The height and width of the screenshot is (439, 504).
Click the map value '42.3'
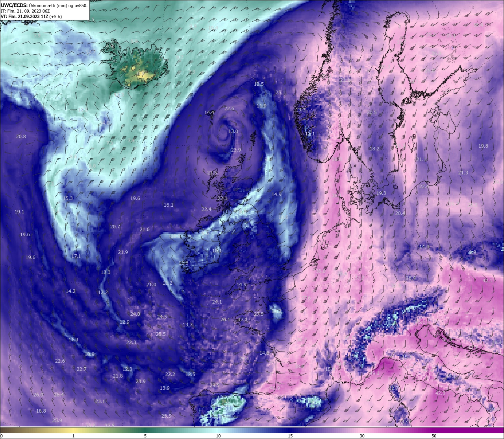click(x=440, y=393)
